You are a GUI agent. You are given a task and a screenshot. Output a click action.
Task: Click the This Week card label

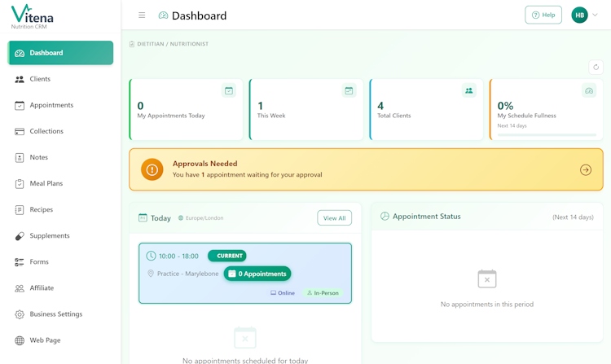coord(271,116)
